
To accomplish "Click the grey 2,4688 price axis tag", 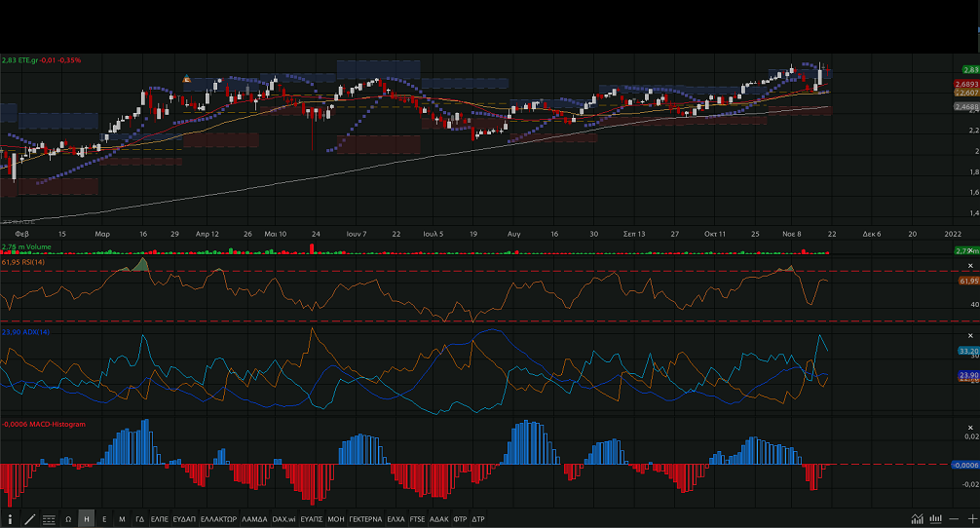I will tap(966, 107).
